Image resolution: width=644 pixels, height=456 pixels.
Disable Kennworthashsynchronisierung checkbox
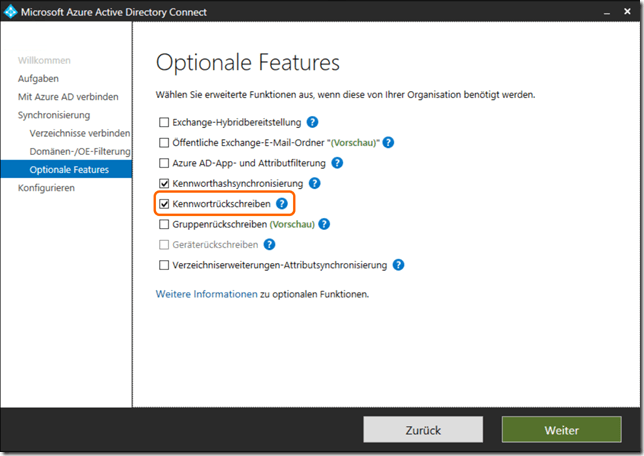(x=164, y=184)
